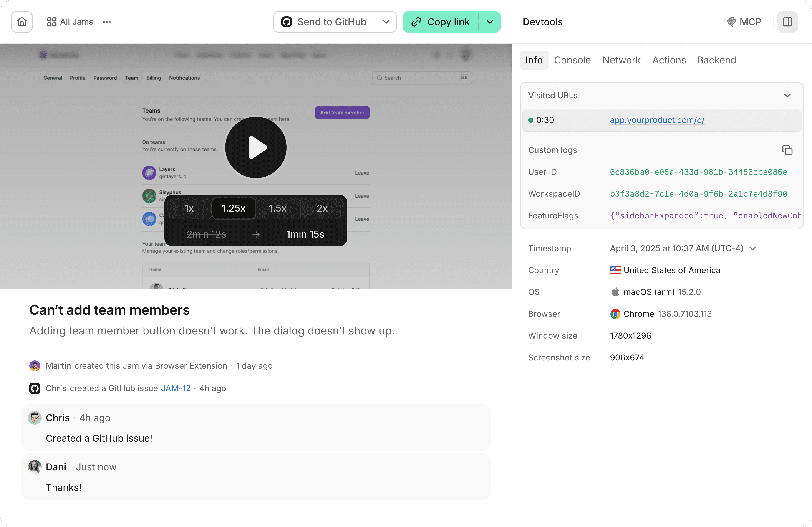Select the 1.5x playback speed
Viewport: 812px width, 527px height.
277,208
